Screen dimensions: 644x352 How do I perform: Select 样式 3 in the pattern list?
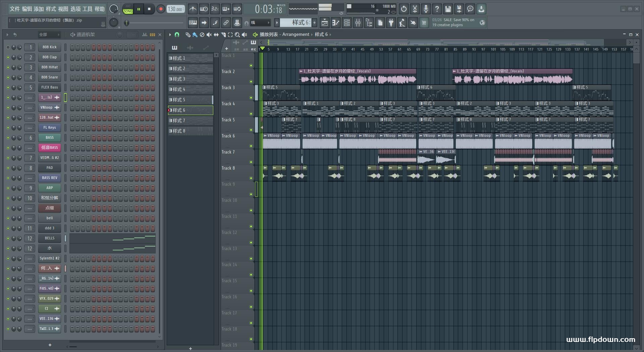pos(191,79)
